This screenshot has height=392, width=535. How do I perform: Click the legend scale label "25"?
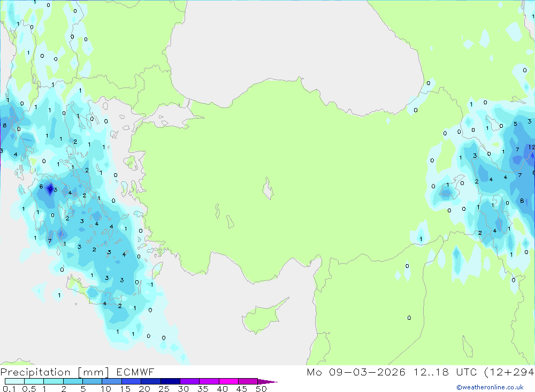tap(164, 389)
